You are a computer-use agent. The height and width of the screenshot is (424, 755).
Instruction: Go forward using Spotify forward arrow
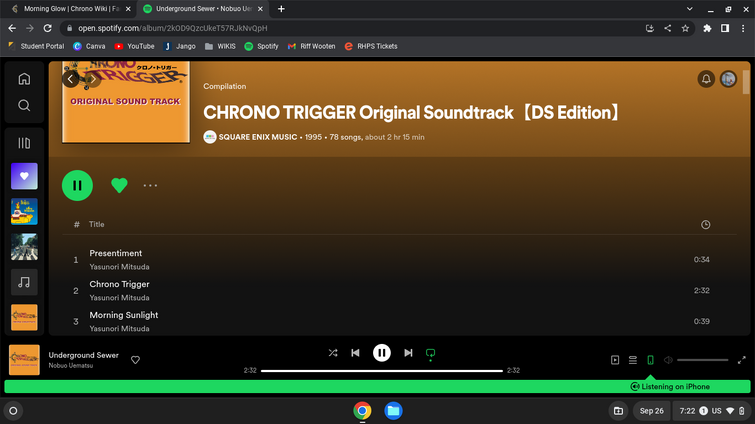coord(92,79)
